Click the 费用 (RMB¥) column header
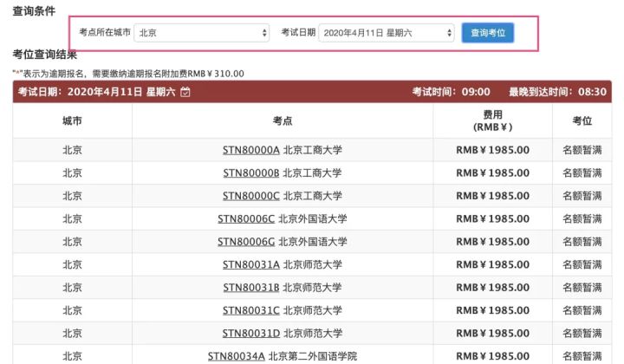Viewport: 624px width, 364px height. pos(492,121)
